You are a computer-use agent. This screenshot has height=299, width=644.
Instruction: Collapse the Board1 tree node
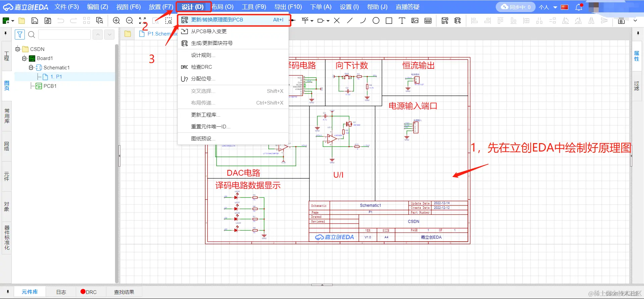pos(24,58)
